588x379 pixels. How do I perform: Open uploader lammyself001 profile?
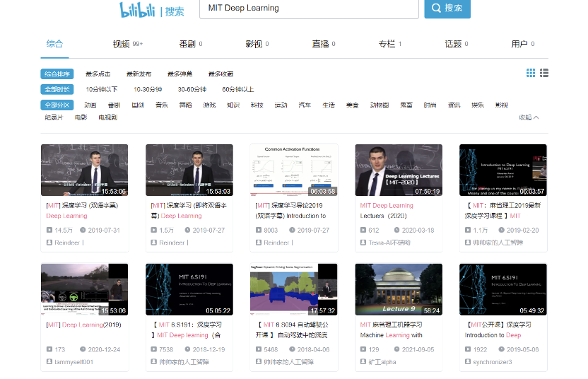click(74, 362)
